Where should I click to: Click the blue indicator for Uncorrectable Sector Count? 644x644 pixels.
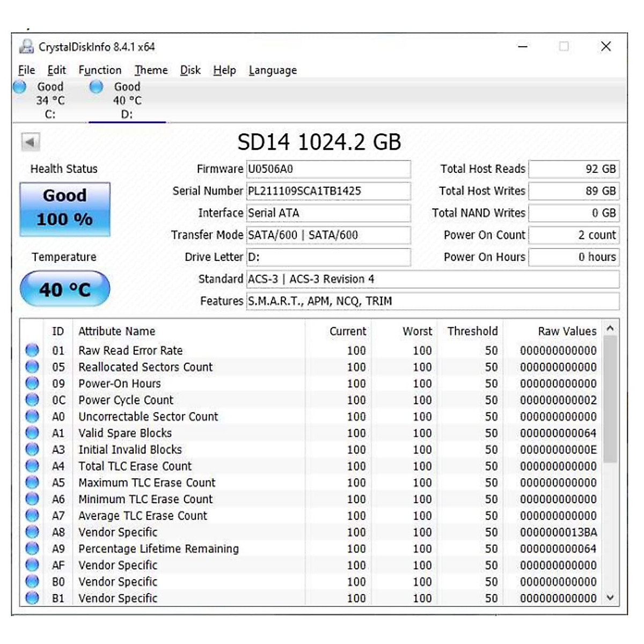[x=32, y=416]
